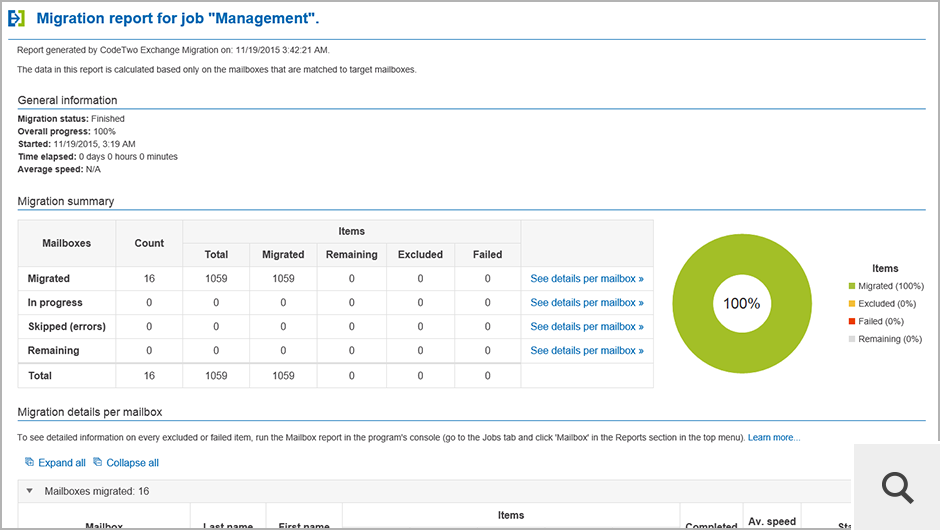Screen dimensions: 940x530
Task: Open Expand all link
Action: click(x=62, y=463)
